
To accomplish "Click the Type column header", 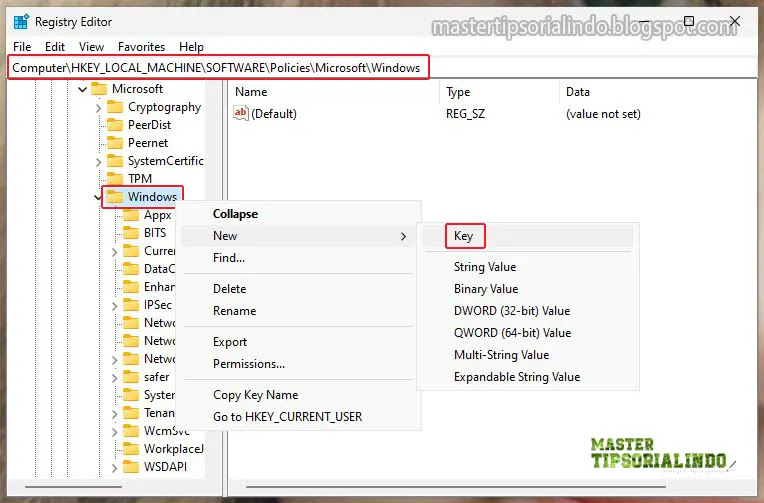I will click(x=499, y=92).
